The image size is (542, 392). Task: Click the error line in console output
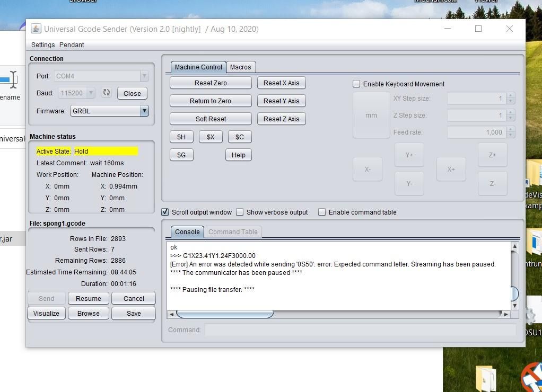tap(333, 264)
